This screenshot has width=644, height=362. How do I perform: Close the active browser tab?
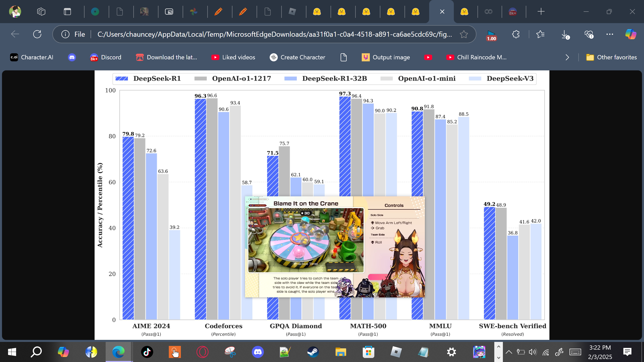(x=442, y=12)
